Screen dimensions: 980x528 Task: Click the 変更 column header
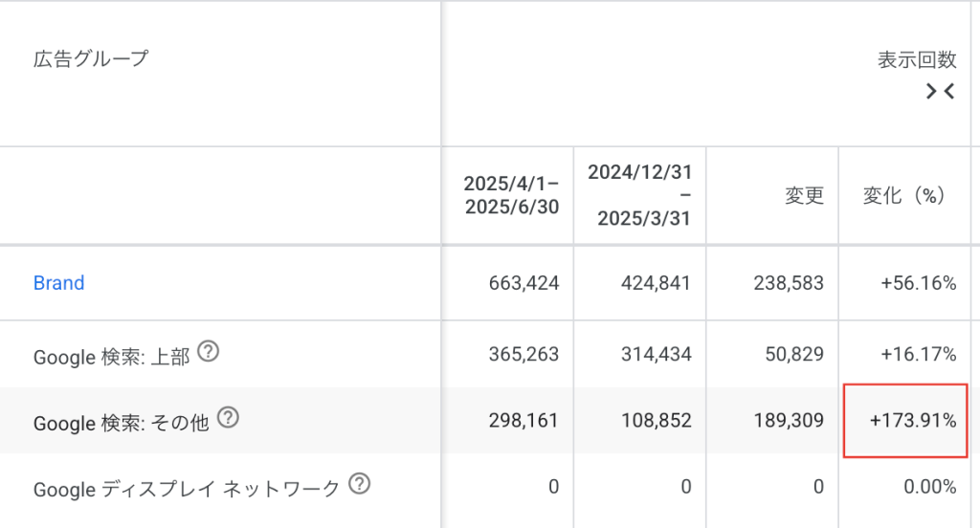(x=804, y=195)
